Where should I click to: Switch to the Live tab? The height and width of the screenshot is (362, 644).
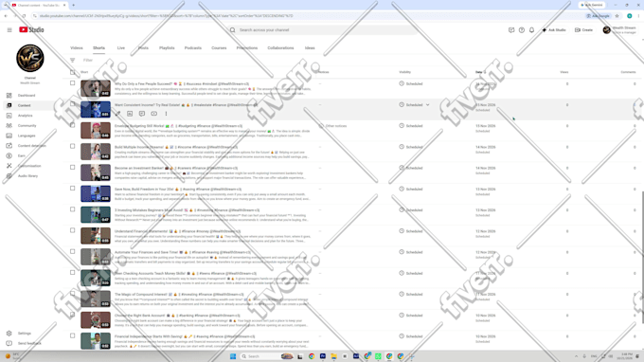pyautogui.click(x=121, y=48)
